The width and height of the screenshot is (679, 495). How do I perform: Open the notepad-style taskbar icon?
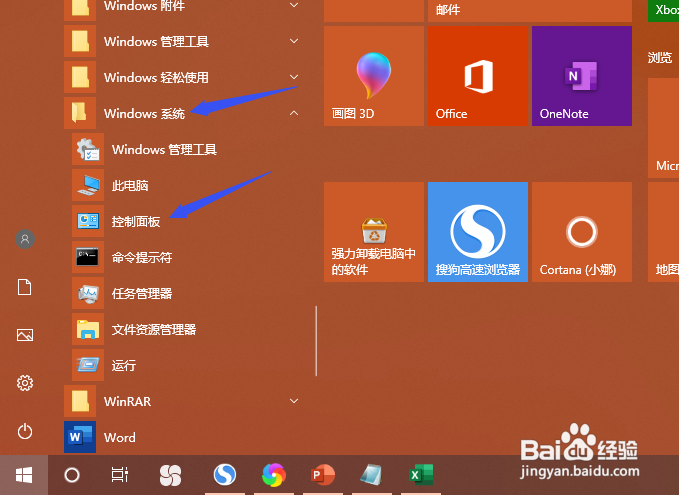pyautogui.click(x=372, y=475)
